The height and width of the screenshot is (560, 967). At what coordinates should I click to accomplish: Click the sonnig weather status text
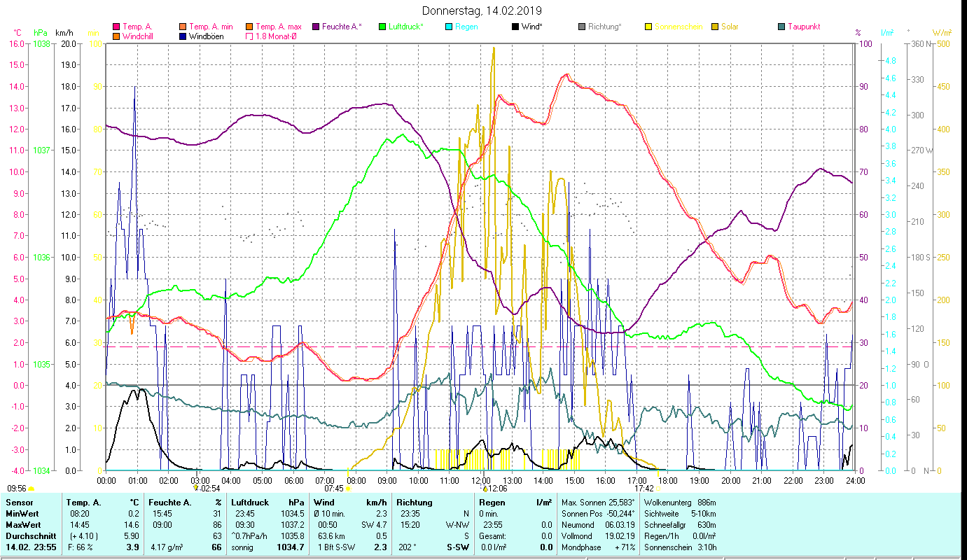tap(242, 547)
